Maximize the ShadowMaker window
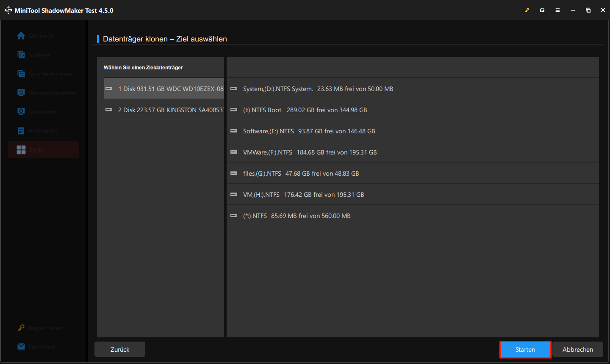The height and width of the screenshot is (364, 610). (x=588, y=10)
